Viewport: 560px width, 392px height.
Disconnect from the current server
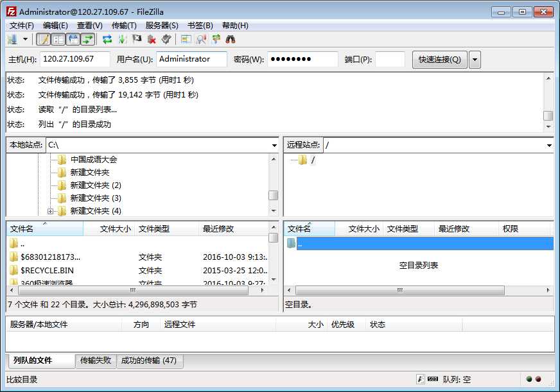click(152, 39)
